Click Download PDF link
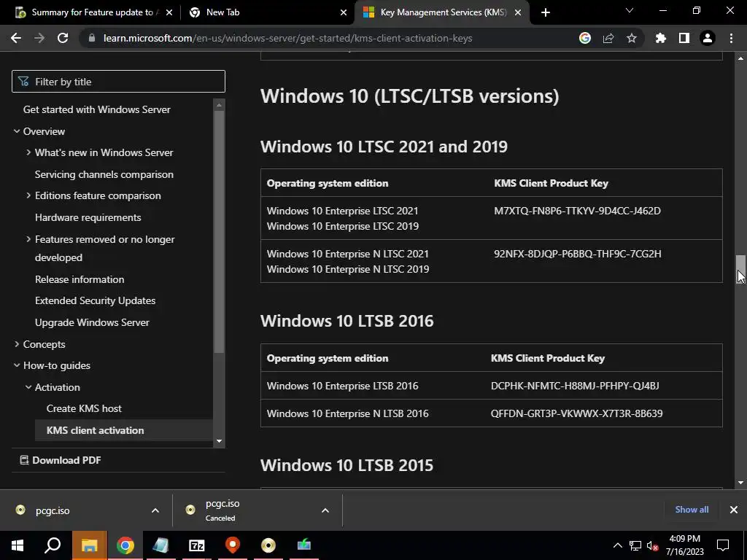Image resolution: width=747 pixels, height=560 pixels. (61, 460)
